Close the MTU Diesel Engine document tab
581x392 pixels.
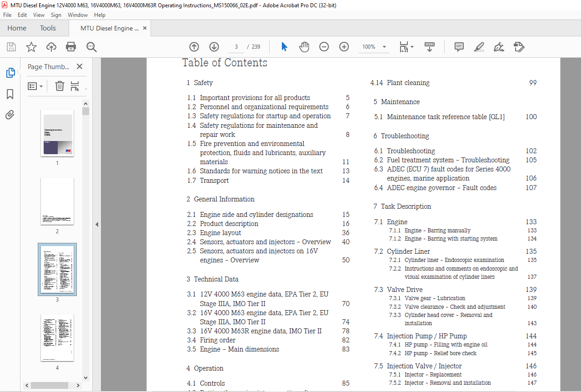click(145, 28)
